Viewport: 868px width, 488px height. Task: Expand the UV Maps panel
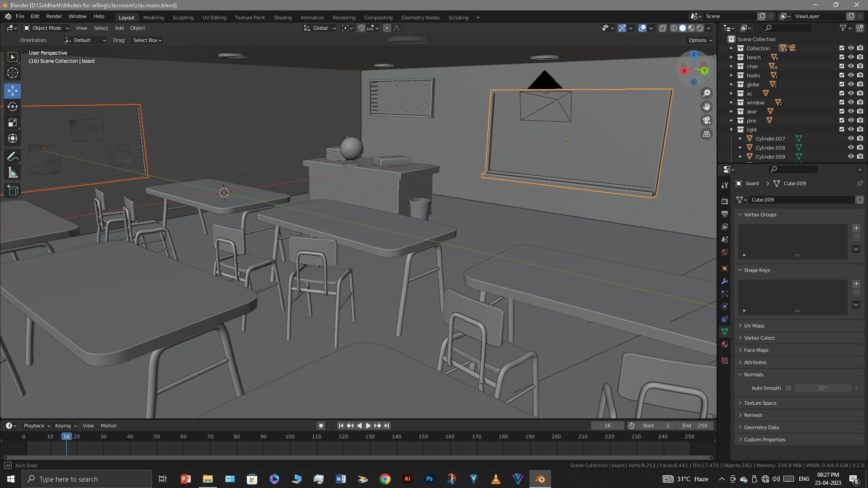click(x=754, y=326)
